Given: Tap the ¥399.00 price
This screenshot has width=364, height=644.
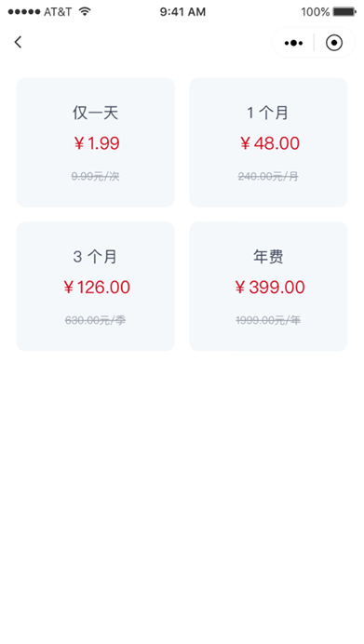Looking at the screenshot, I should pos(269,287).
